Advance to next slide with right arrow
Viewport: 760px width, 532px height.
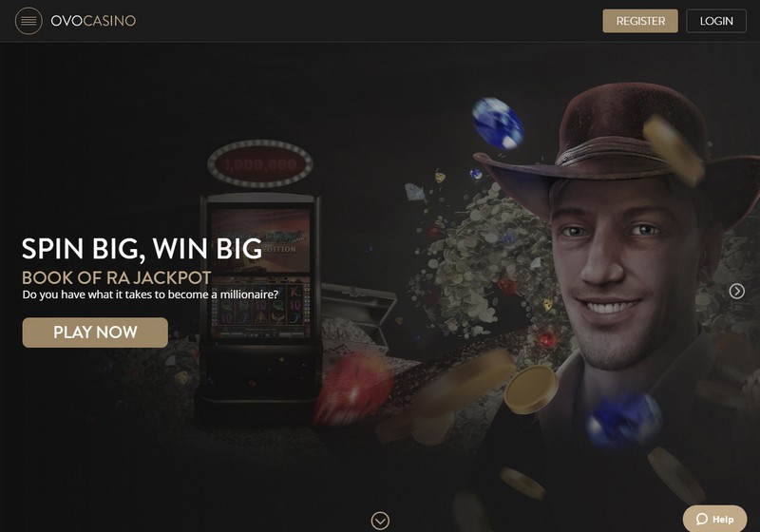click(737, 292)
